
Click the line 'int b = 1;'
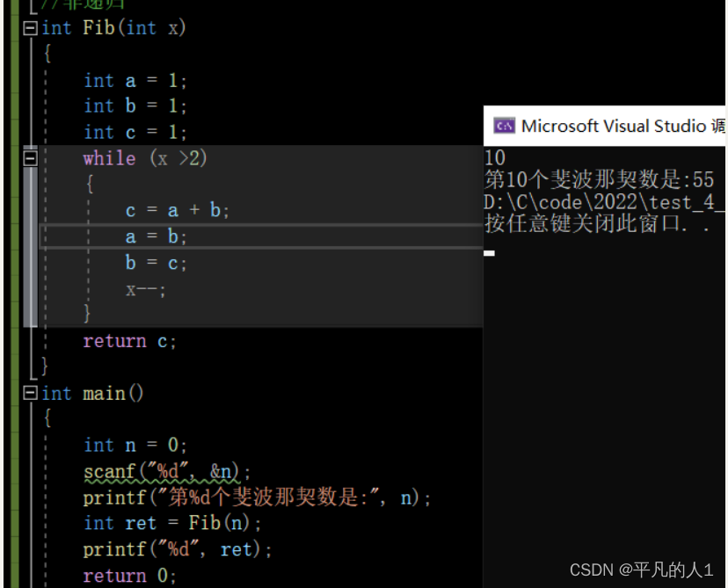(135, 105)
